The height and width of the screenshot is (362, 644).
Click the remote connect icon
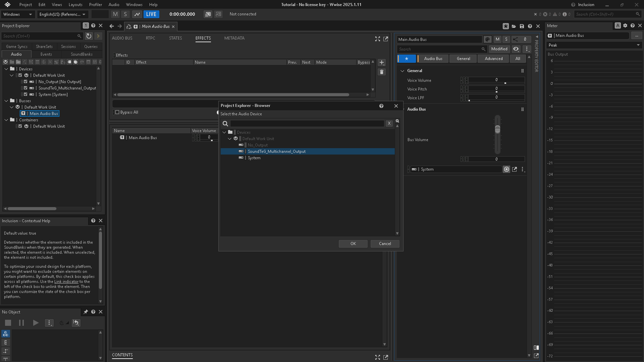click(x=208, y=14)
